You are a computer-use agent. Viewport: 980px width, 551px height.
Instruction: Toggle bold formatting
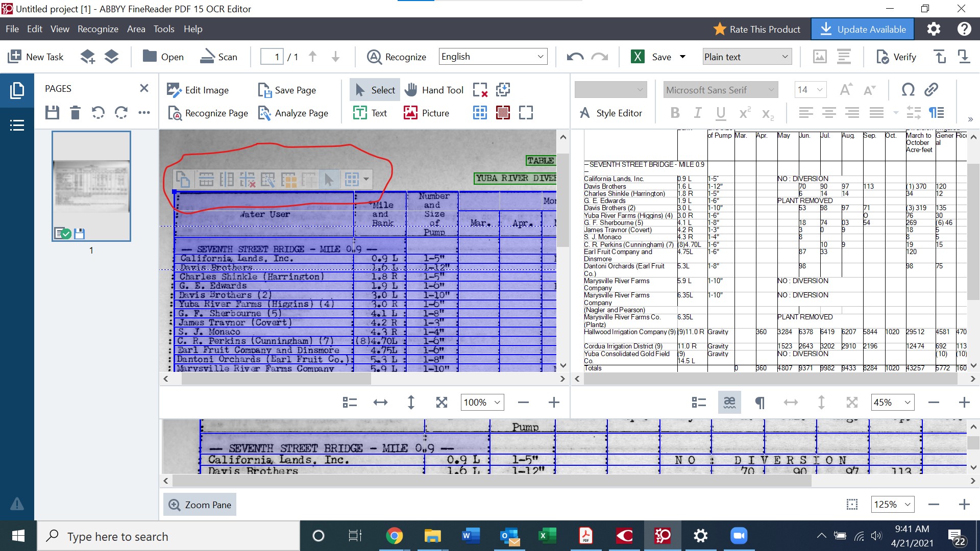(x=675, y=113)
